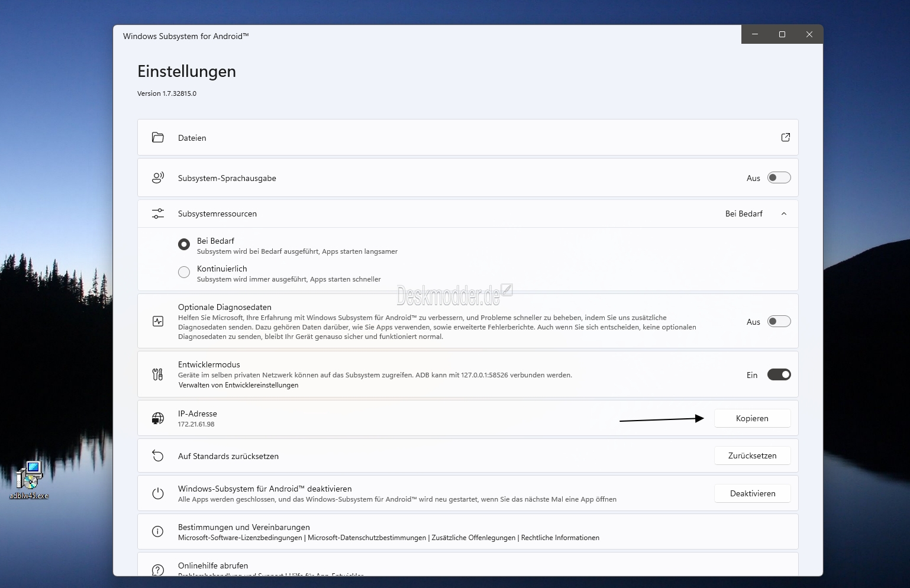Click the Version 1.7.32815.0 text
The height and width of the screenshot is (588, 910).
[x=167, y=93]
